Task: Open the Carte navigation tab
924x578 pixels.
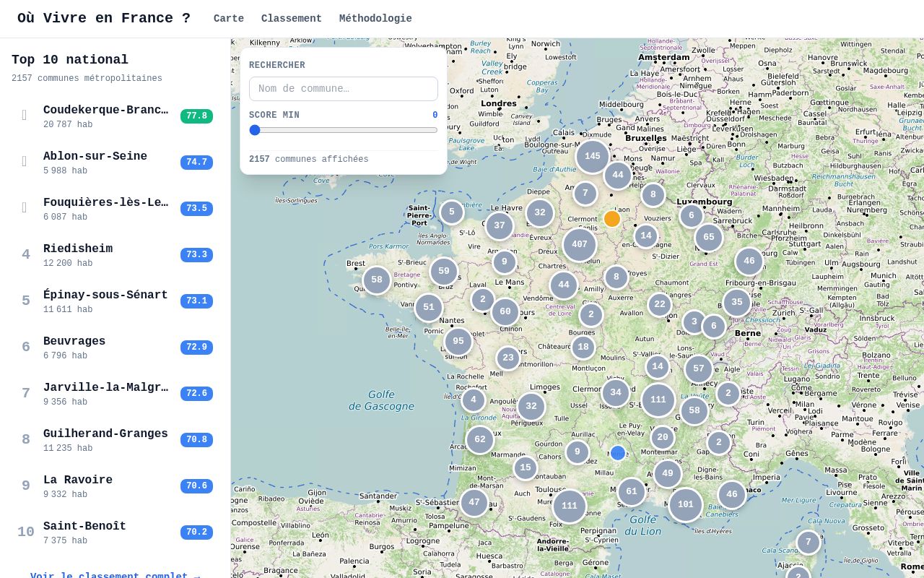Action: click(229, 19)
